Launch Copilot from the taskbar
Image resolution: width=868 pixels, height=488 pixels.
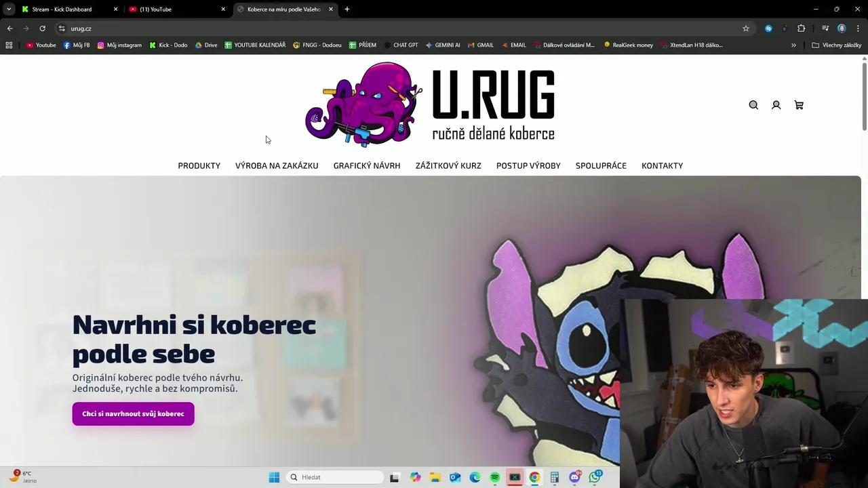pos(415,477)
